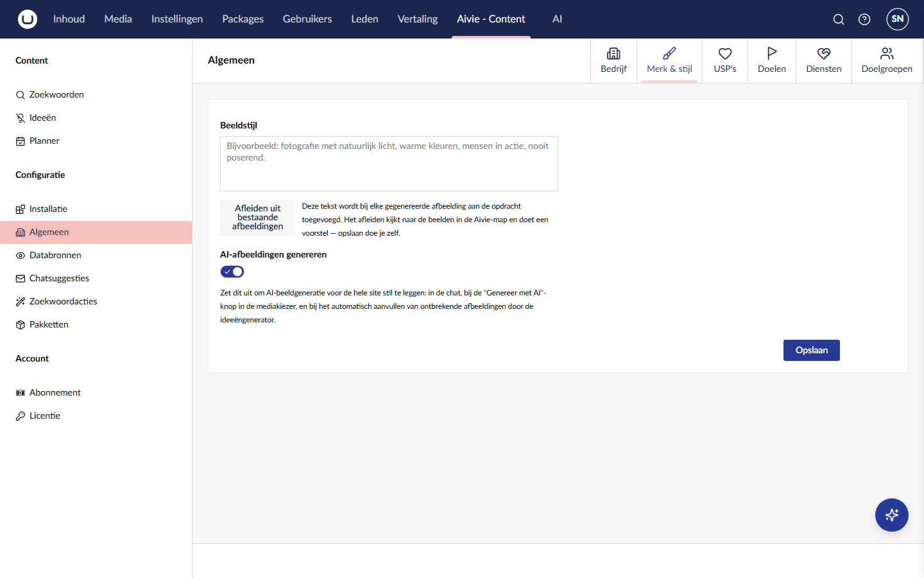Select the USP's heart icon tab
The width and height of the screenshot is (924, 578).
725,53
